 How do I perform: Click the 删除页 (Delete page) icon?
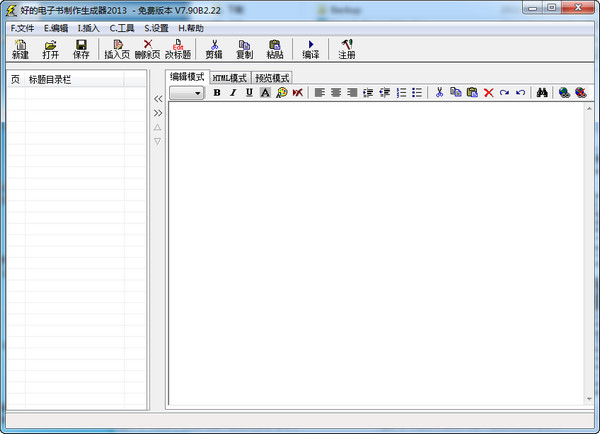click(147, 49)
